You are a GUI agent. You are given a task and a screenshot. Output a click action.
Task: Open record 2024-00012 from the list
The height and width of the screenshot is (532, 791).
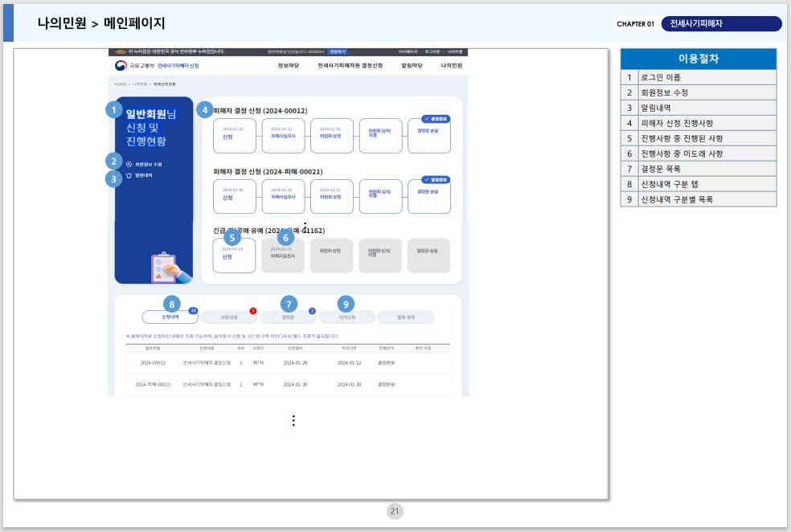point(152,362)
